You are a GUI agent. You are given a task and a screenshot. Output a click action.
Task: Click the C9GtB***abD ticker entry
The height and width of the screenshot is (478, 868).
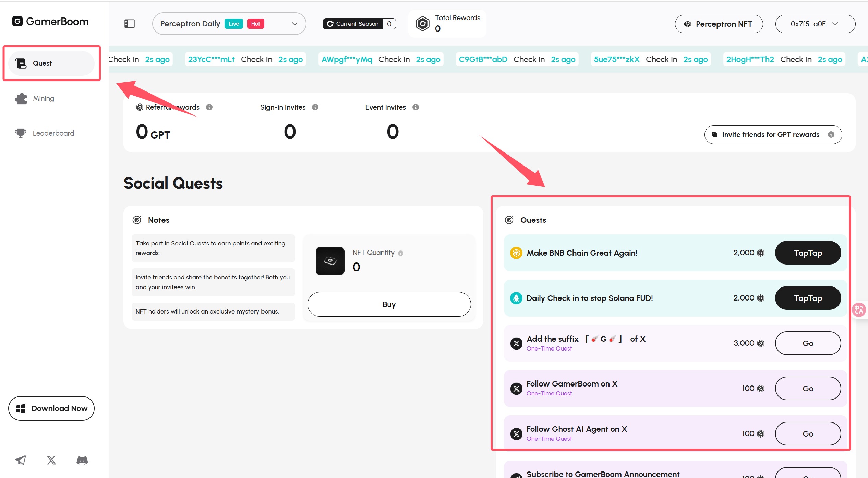(x=517, y=59)
